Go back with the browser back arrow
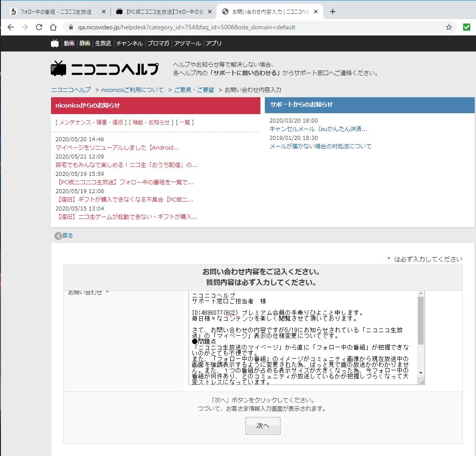Viewport: 476px width, 456px height. coord(11,27)
